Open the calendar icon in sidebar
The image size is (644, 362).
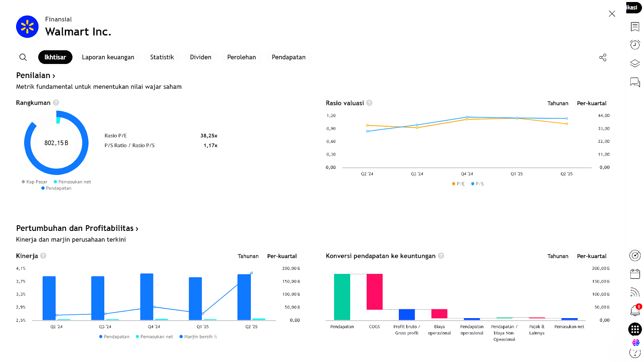[635, 274]
